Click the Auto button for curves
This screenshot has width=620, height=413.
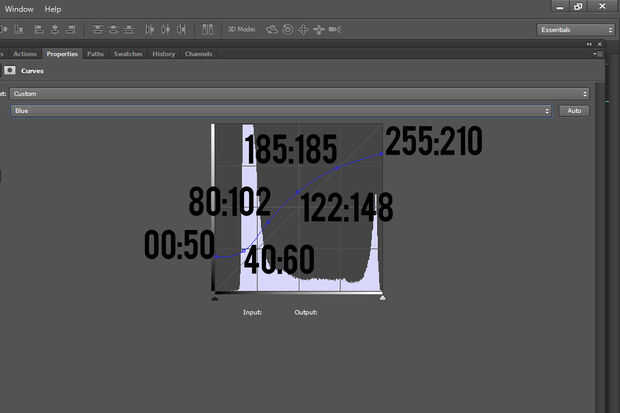[574, 111]
